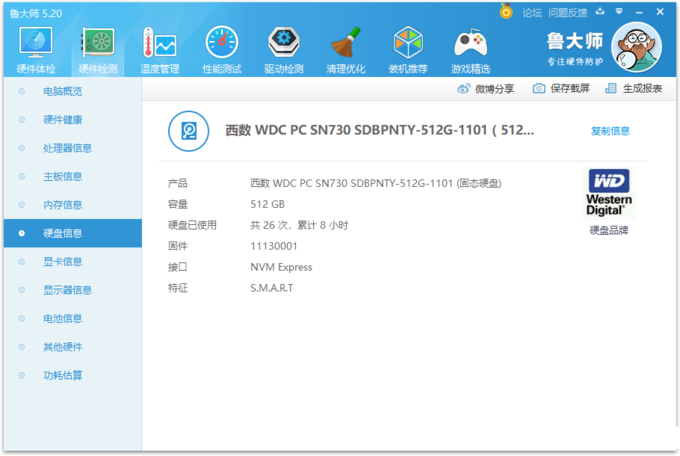Click the 鲁大师 5.20 title text
The width and height of the screenshot is (680, 456).
(x=36, y=13)
